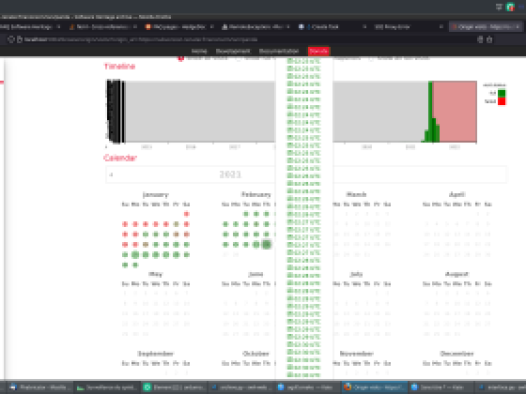Select the active Origin visits browser tab
The height and width of the screenshot is (394, 526).
tap(486, 27)
